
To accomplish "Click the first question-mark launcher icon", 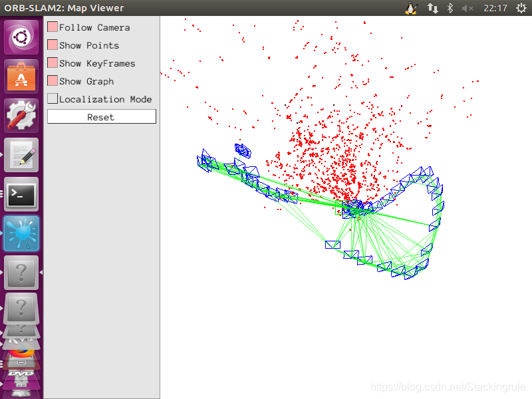I will 21,273.
